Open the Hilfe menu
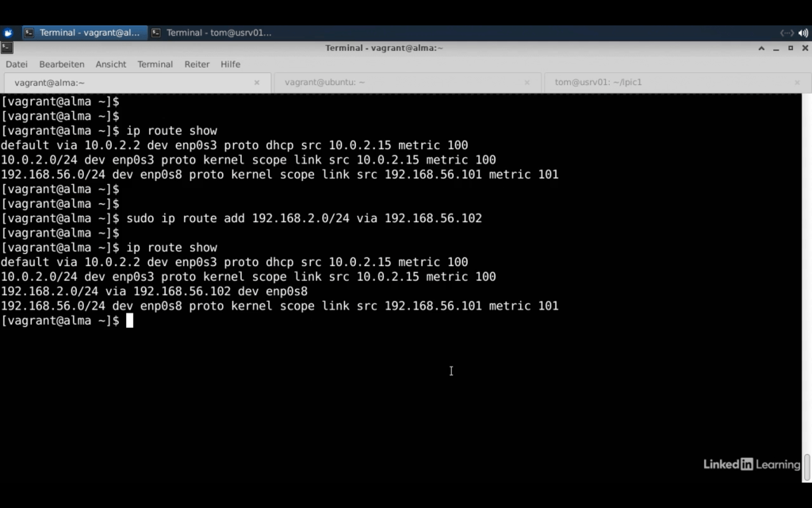Image resolution: width=812 pixels, height=508 pixels. coord(230,64)
